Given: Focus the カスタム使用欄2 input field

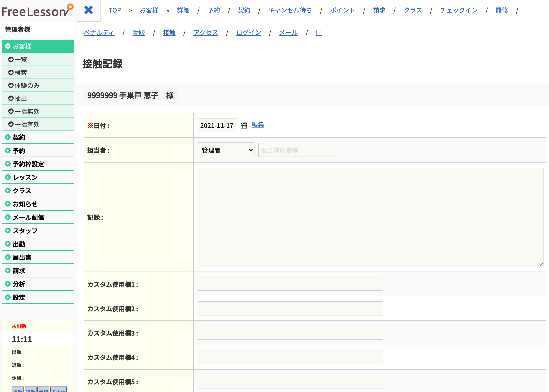Looking at the screenshot, I should (x=290, y=308).
